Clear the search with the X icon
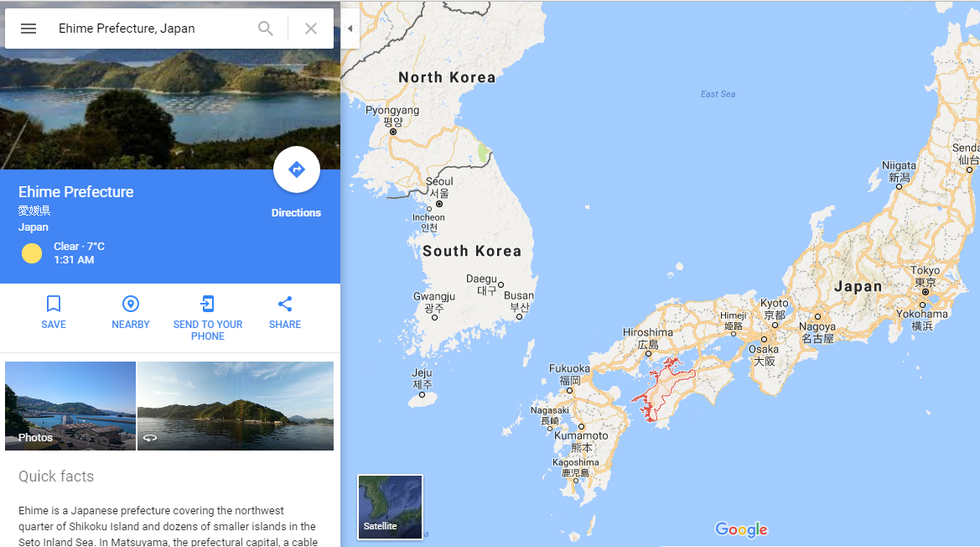Viewport: 980px width, 547px height. 311,29
